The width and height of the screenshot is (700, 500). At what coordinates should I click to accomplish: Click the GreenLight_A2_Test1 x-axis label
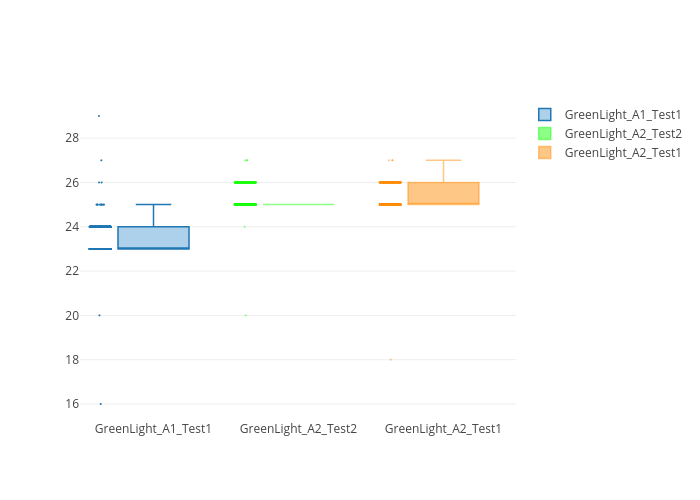[x=443, y=429]
